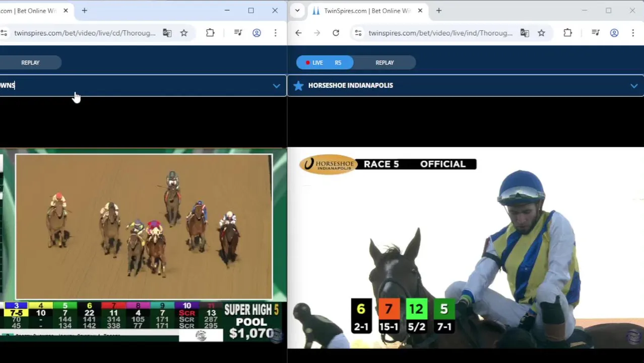Open tab search dropdown in right window
Image resolution: width=644 pixels, height=363 pixels.
tap(297, 11)
